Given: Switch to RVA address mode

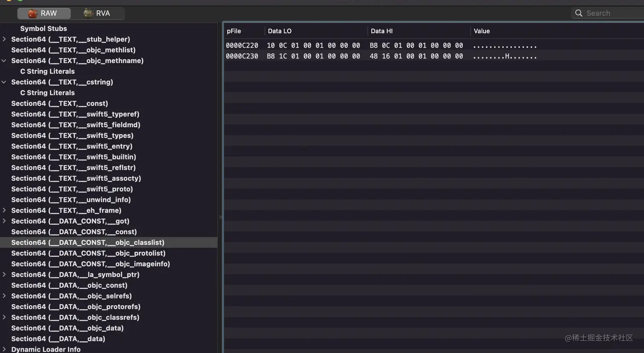Looking at the screenshot, I should tap(98, 13).
